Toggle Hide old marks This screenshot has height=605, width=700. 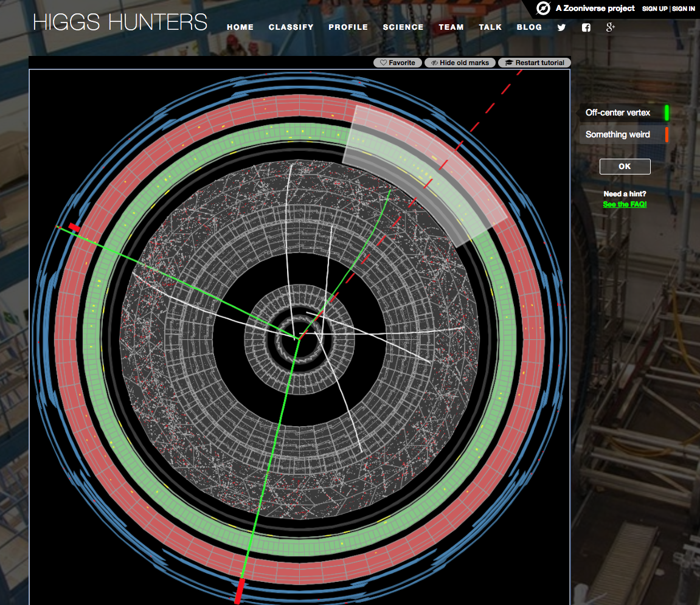(460, 63)
